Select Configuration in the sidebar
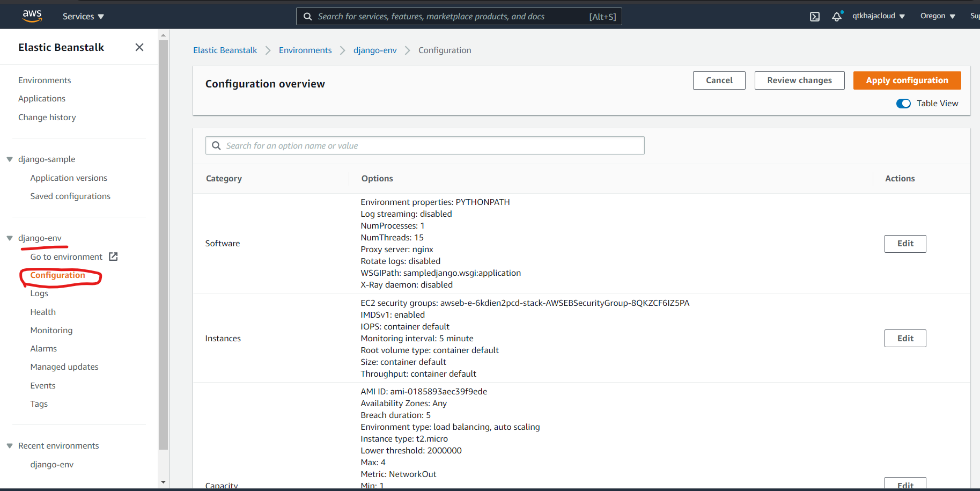Screen dimensions: 980x491 57,275
